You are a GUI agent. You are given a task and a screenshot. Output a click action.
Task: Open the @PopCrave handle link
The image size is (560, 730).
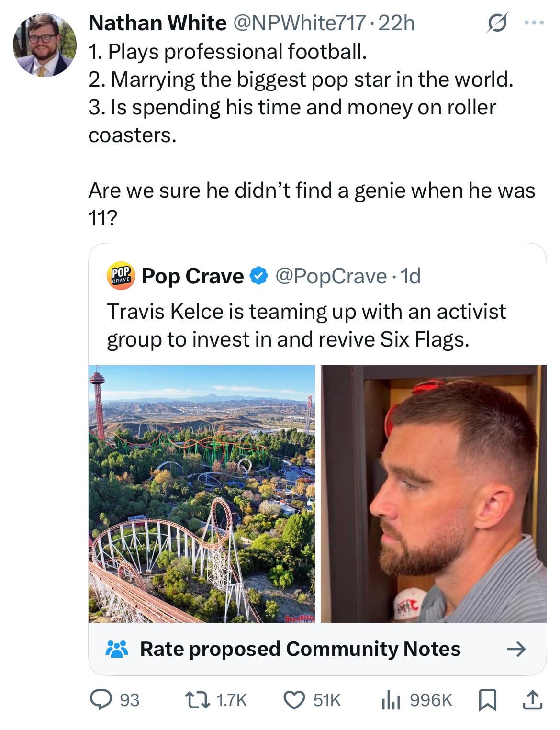click(x=332, y=276)
